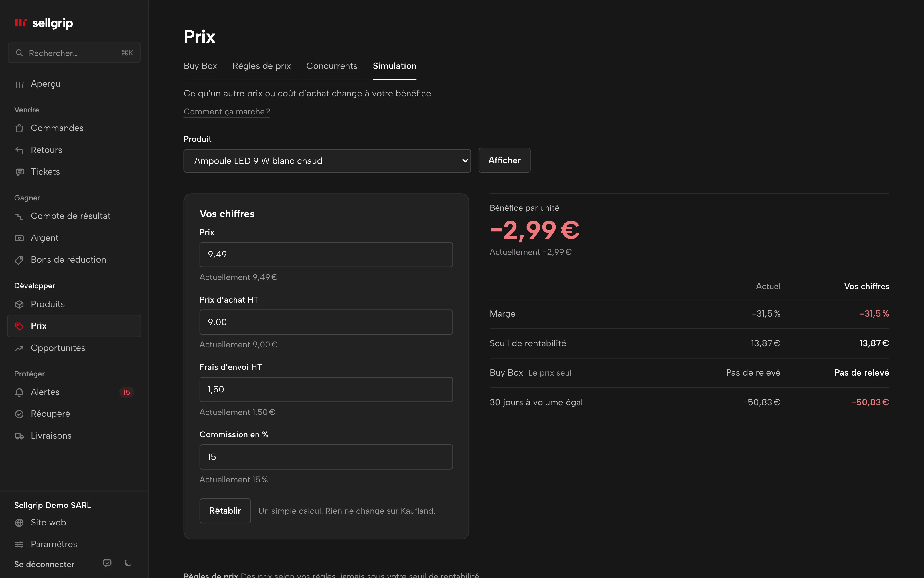Screen dimensions: 924x578
Task: Click the Compte de résultat icon
Action: (19, 216)
